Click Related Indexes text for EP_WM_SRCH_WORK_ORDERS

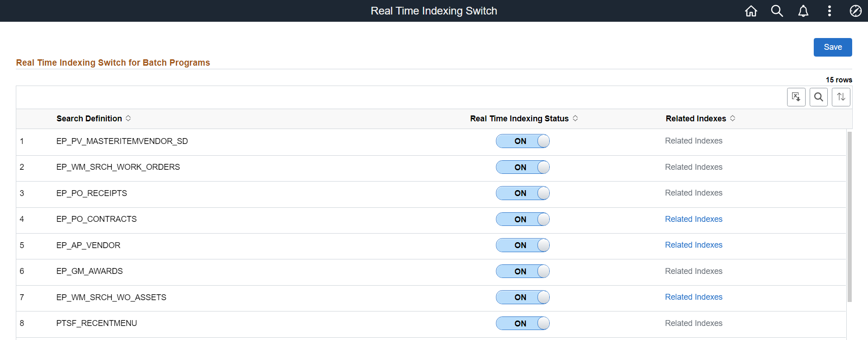point(693,167)
